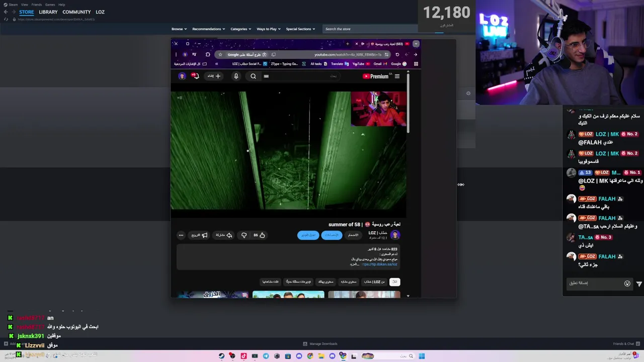Open YouTube hamburger guide menu
This screenshot has width=644, height=362.
pyautogui.click(x=397, y=76)
